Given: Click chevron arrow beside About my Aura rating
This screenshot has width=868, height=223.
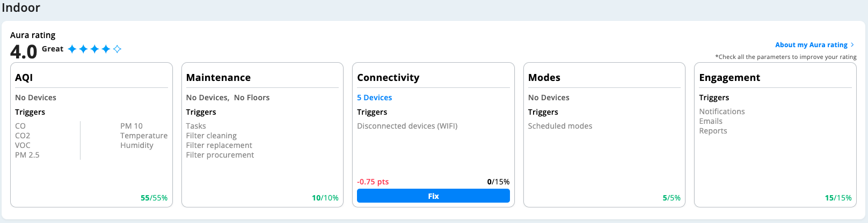Looking at the screenshot, I should point(852,45).
